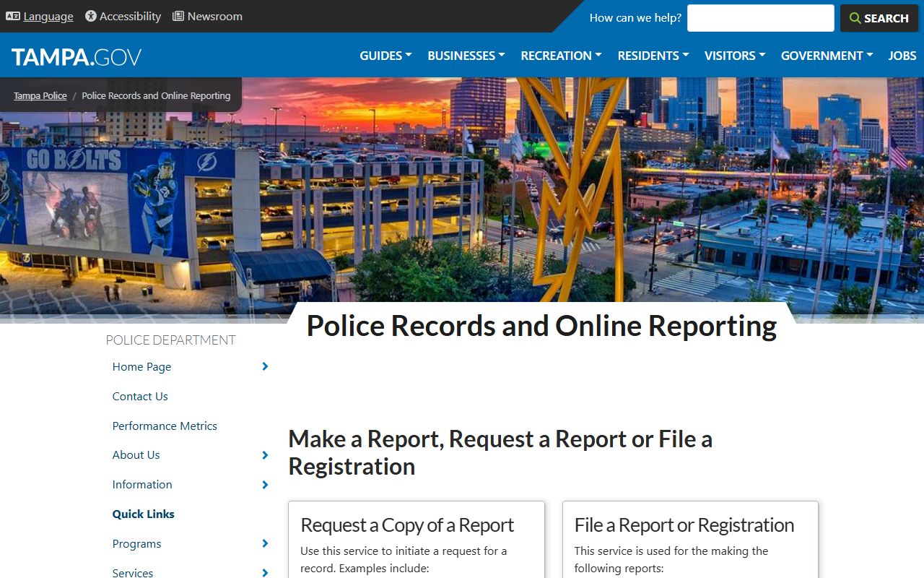Click the Request a Copy of a Report card
The height and width of the screenshot is (578, 924).
coord(417,539)
